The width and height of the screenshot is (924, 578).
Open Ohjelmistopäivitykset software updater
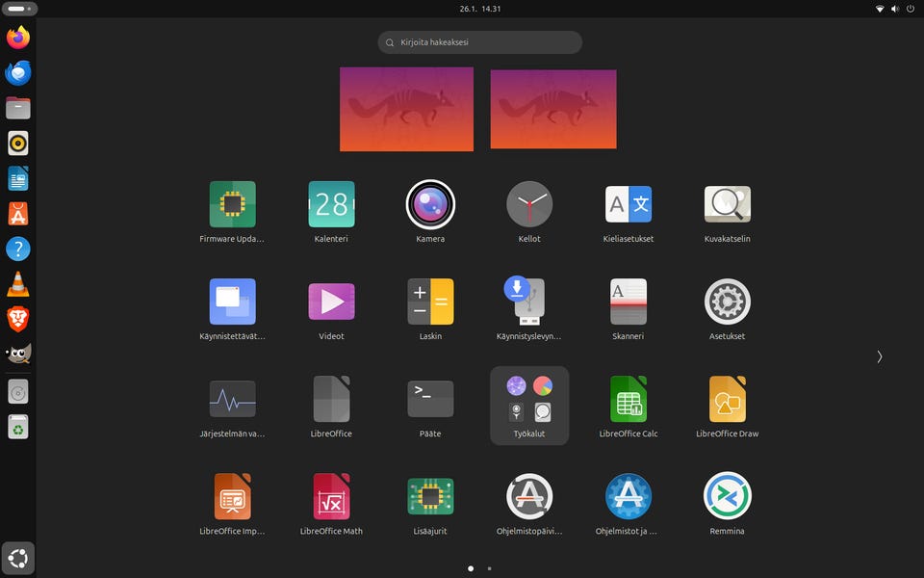pos(529,497)
